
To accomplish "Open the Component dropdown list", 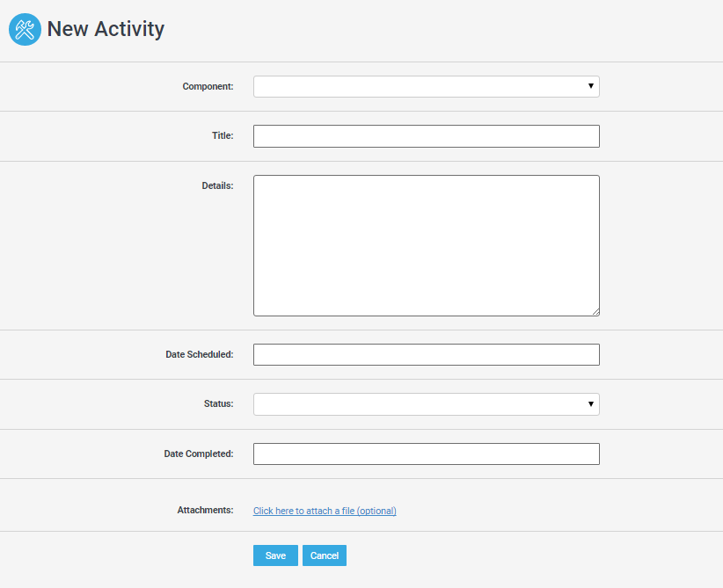I will pos(426,87).
